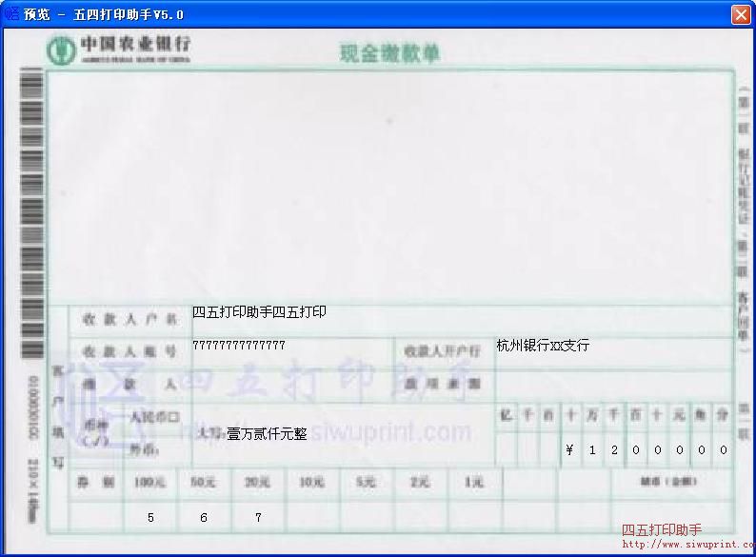Click the ¥ symbol in amount grid
The width and height of the screenshot is (756, 557).
point(569,450)
